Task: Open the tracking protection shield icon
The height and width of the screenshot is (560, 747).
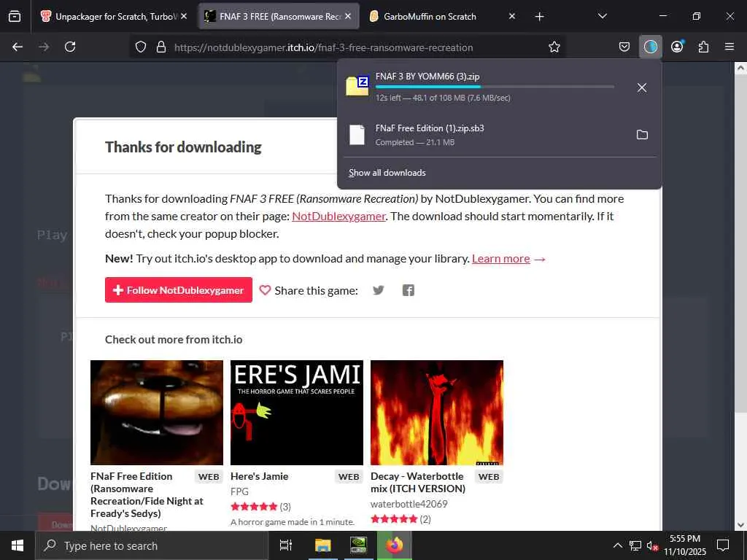Action: [x=141, y=47]
